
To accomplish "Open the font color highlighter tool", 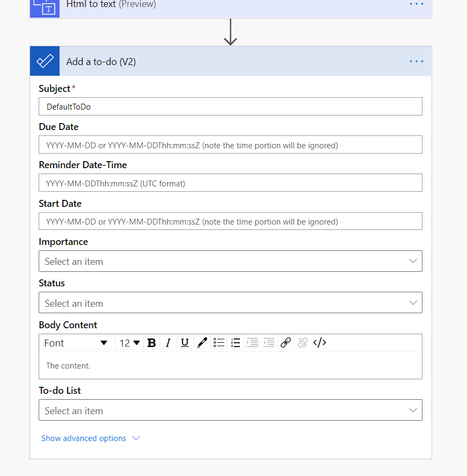I will coord(202,343).
